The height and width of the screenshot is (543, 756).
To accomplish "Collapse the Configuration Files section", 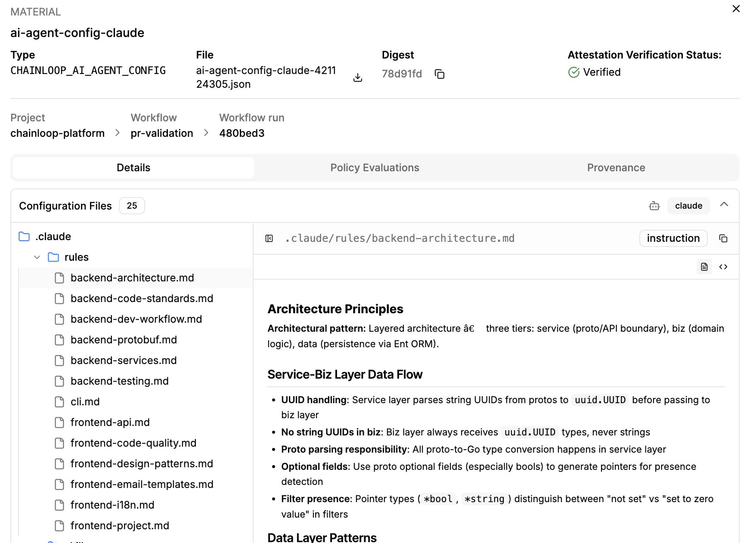I will pyautogui.click(x=724, y=205).
